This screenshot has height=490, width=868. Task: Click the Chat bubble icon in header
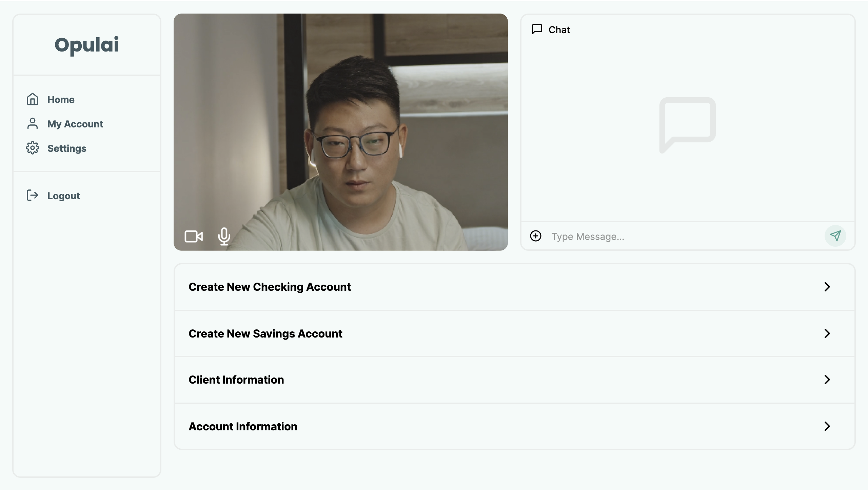(x=537, y=29)
